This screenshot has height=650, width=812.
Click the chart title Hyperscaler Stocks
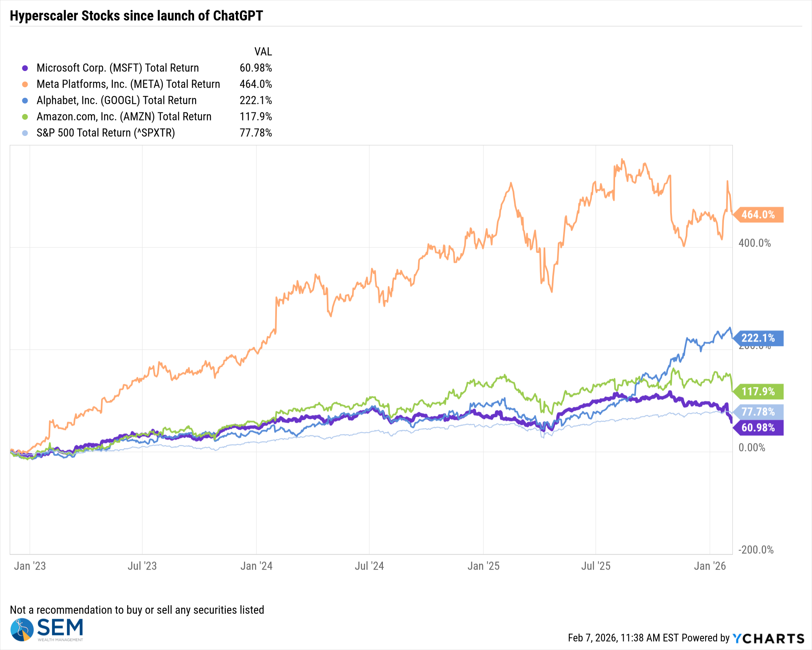(x=136, y=16)
